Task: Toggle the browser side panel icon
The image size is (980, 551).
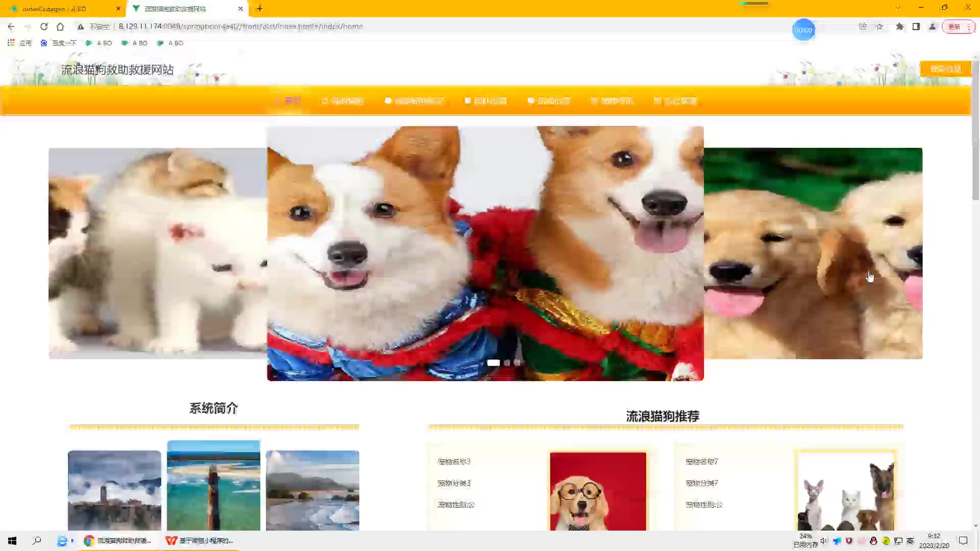Action: 916,27
